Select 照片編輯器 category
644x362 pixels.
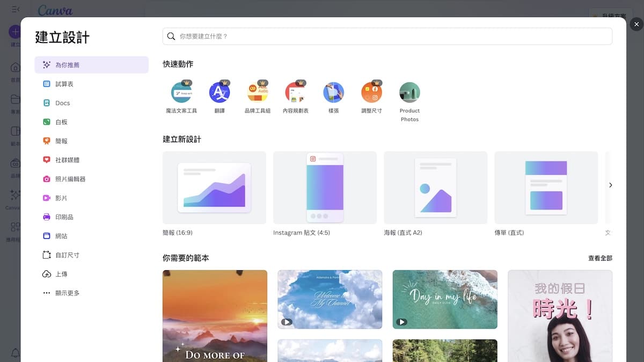pos(92,179)
